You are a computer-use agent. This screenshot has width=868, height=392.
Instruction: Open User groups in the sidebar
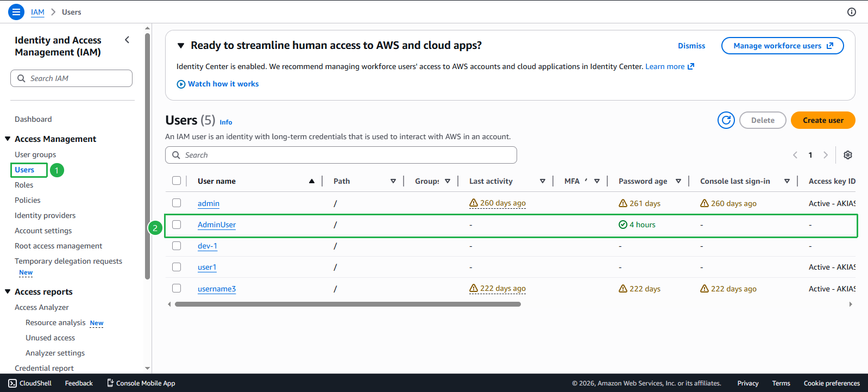click(35, 154)
